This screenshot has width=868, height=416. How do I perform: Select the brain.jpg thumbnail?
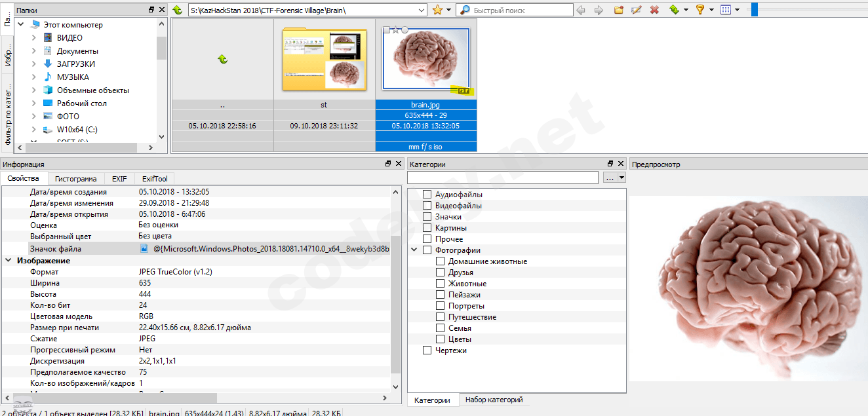coord(425,59)
